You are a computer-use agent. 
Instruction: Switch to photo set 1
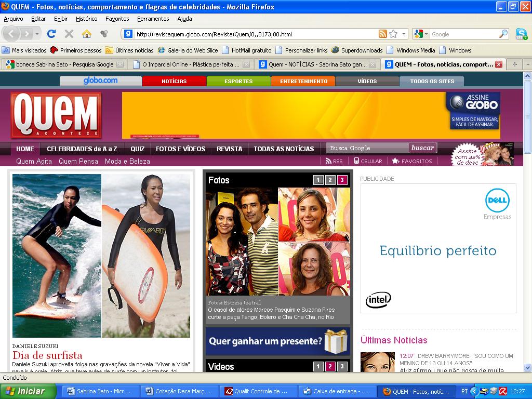pos(318,180)
